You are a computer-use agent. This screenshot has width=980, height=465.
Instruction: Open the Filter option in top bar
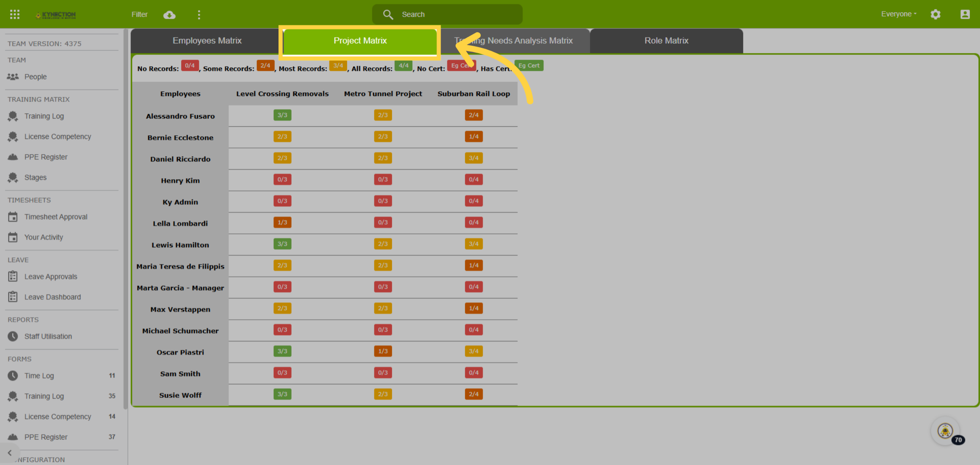[x=139, y=14]
